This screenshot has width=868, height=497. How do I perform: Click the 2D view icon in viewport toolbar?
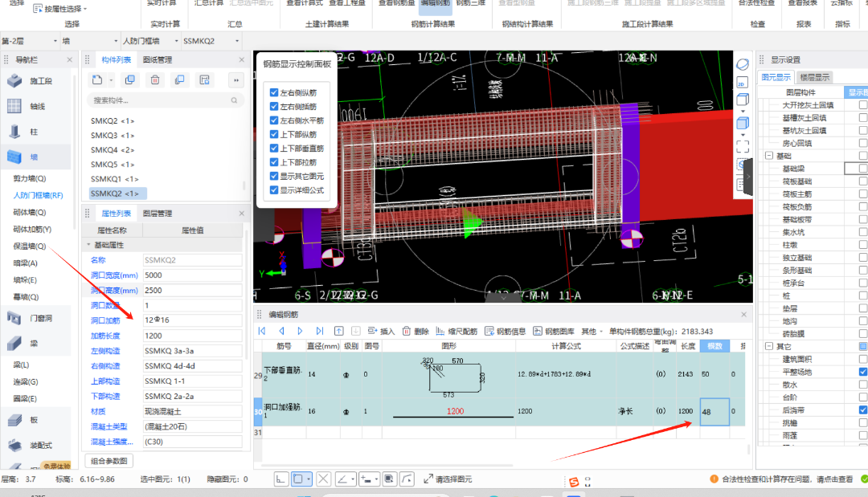pyautogui.click(x=743, y=83)
